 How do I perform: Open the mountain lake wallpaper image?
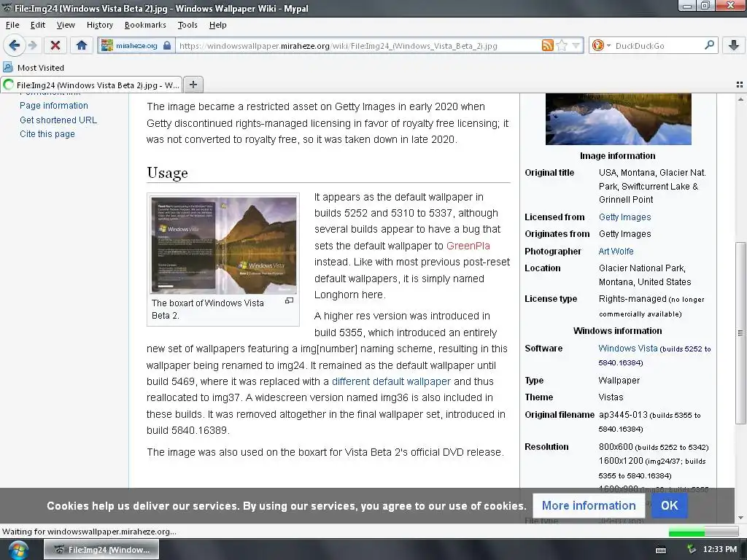619,119
